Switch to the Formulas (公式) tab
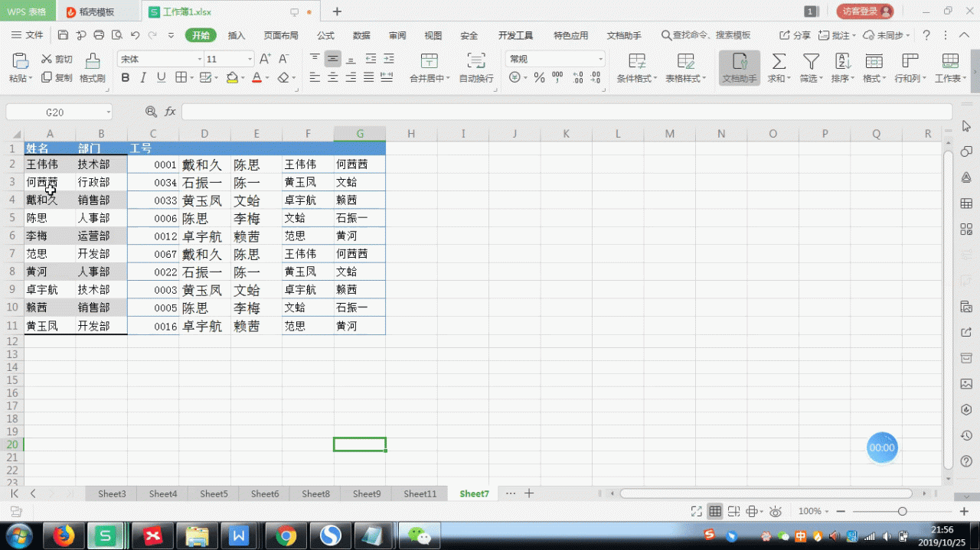Image resolution: width=980 pixels, height=550 pixels. pos(325,35)
